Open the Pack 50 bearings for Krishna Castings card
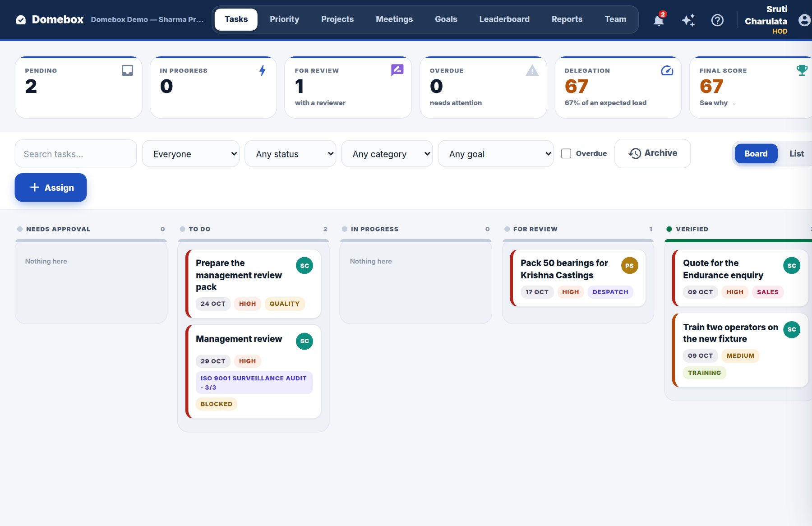This screenshot has width=812, height=526. [578, 278]
